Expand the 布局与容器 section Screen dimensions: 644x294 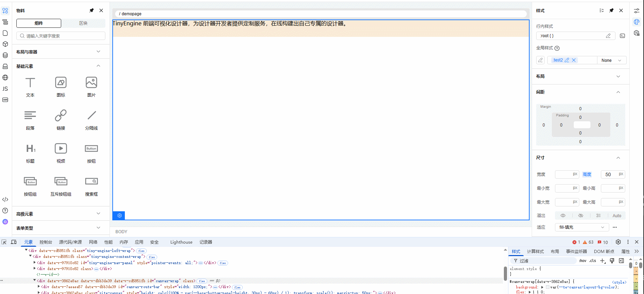(58, 52)
